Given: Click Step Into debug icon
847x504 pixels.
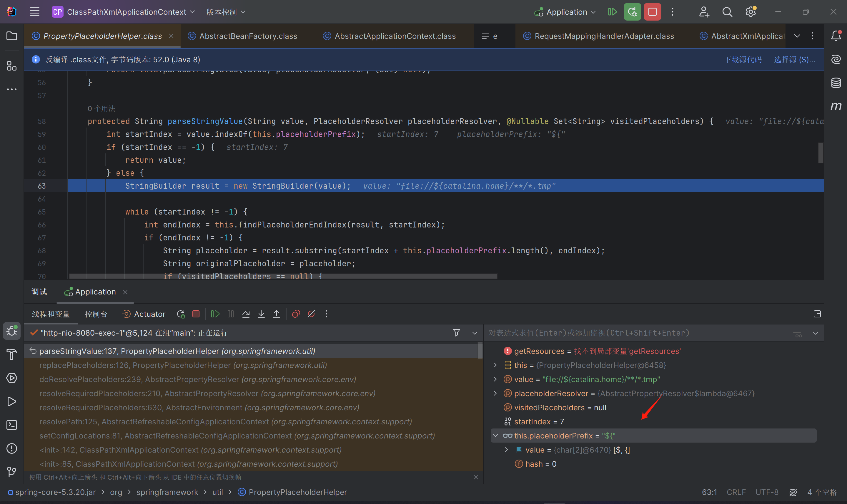Looking at the screenshot, I should pos(261,314).
